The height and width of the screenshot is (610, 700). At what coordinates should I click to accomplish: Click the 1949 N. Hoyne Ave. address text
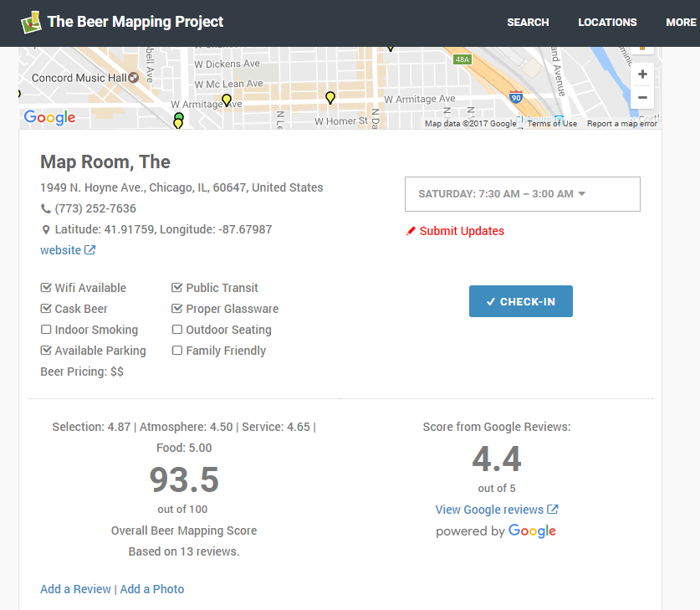click(181, 187)
